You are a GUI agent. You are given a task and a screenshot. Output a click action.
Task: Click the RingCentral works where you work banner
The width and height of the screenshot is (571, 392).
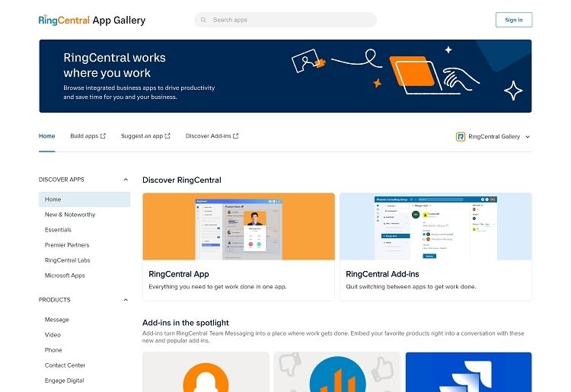[x=285, y=76]
